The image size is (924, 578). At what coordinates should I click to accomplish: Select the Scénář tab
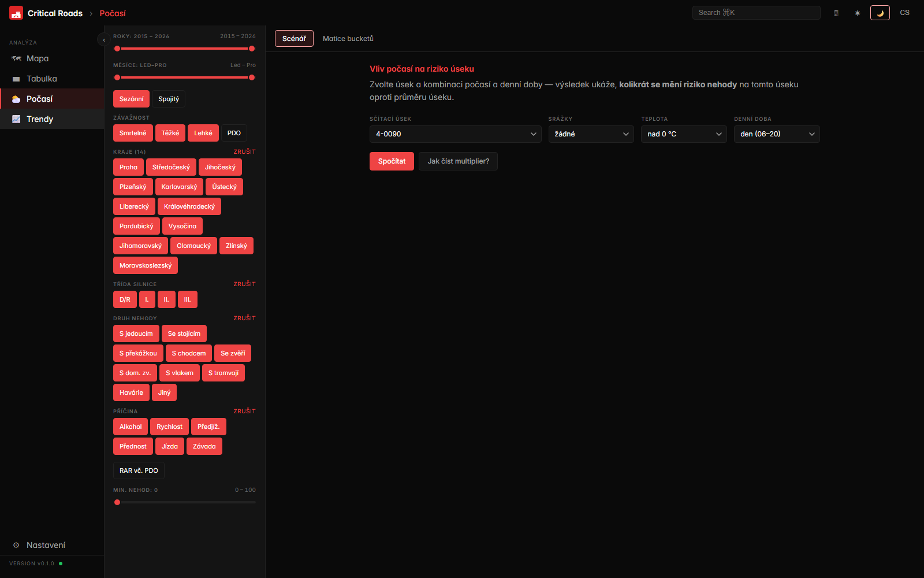294,39
